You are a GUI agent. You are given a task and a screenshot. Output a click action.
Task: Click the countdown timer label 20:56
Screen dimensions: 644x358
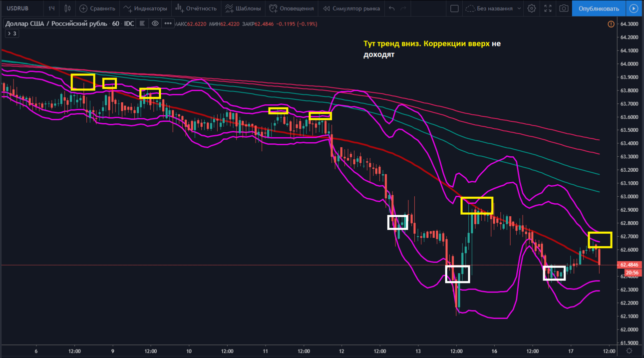point(632,273)
